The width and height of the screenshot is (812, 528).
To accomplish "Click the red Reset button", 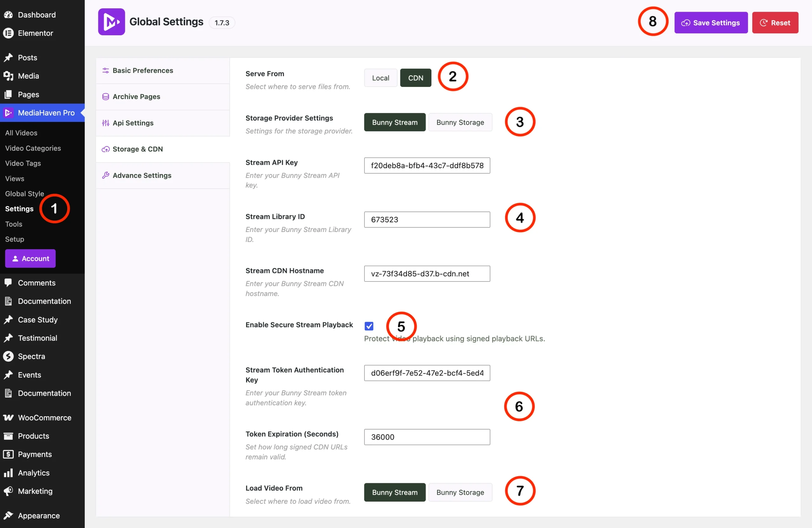I will coord(775,23).
